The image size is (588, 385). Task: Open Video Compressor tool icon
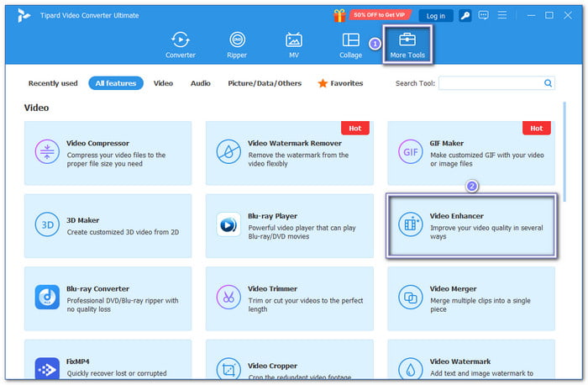47,151
